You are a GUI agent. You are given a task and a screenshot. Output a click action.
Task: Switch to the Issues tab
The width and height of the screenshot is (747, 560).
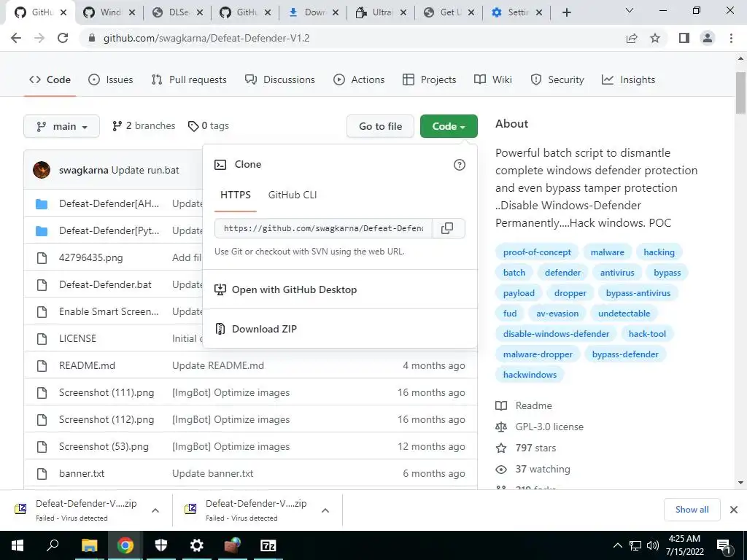111,79
